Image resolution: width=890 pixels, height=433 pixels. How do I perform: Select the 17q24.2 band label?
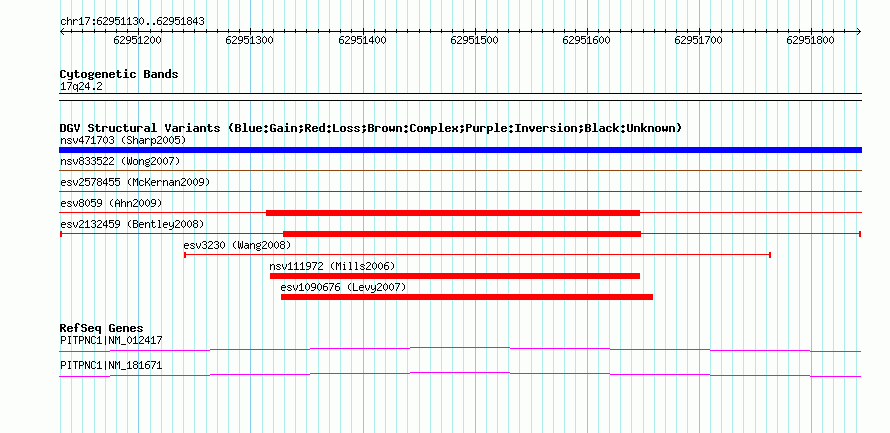click(81, 87)
